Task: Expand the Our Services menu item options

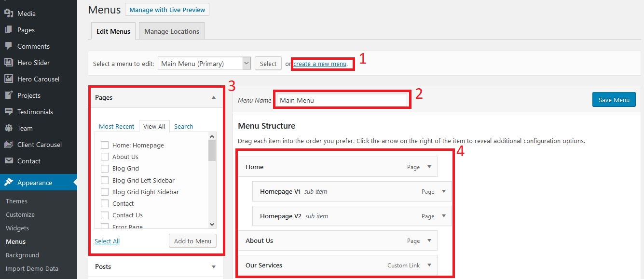Action: tap(429, 265)
